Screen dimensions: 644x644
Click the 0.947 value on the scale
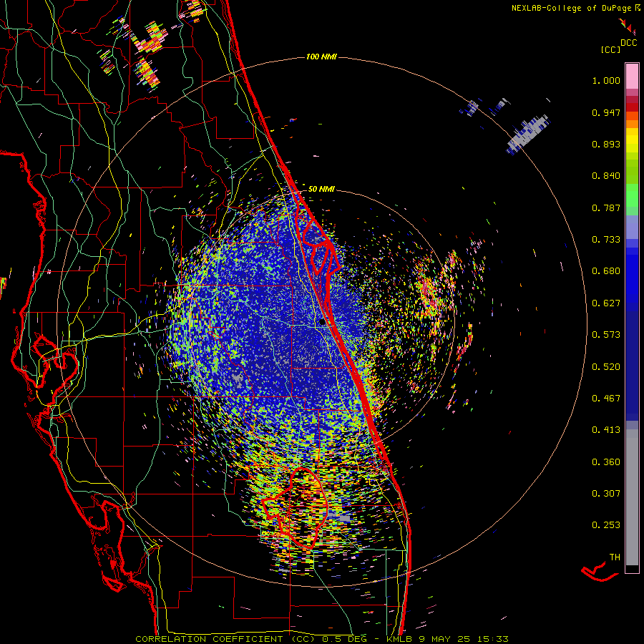pyautogui.click(x=606, y=112)
